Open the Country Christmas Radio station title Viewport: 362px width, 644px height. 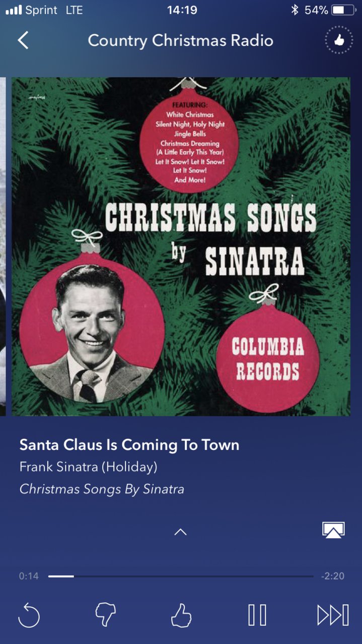[x=180, y=40]
